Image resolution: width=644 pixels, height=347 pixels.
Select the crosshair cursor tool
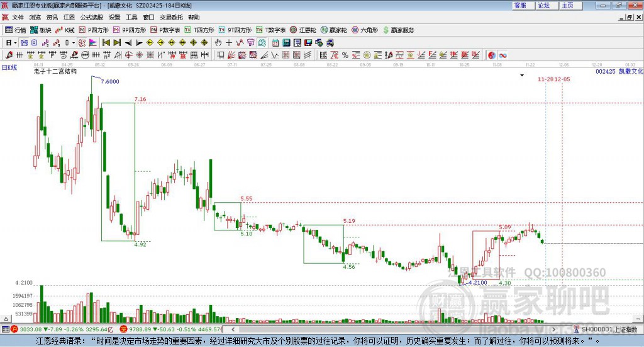229,43
